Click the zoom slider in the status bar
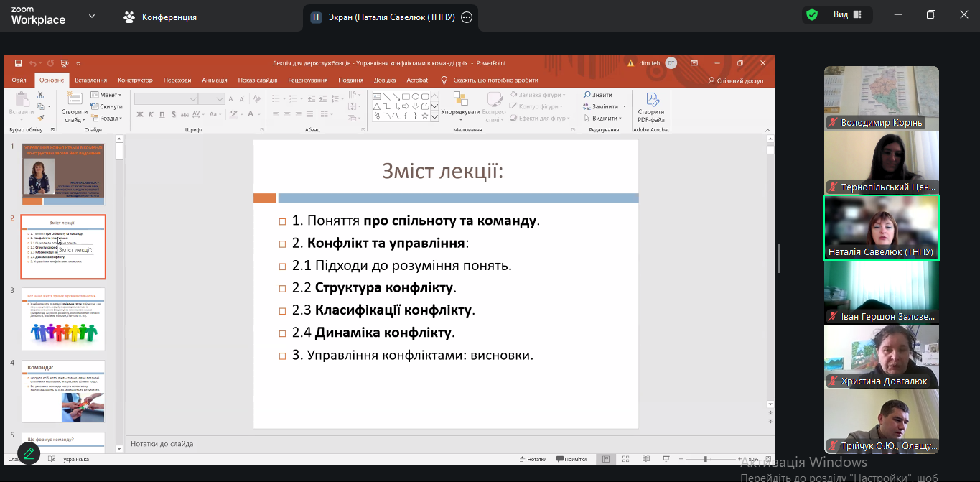The width and height of the screenshot is (980, 482). pyautogui.click(x=706, y=460)
